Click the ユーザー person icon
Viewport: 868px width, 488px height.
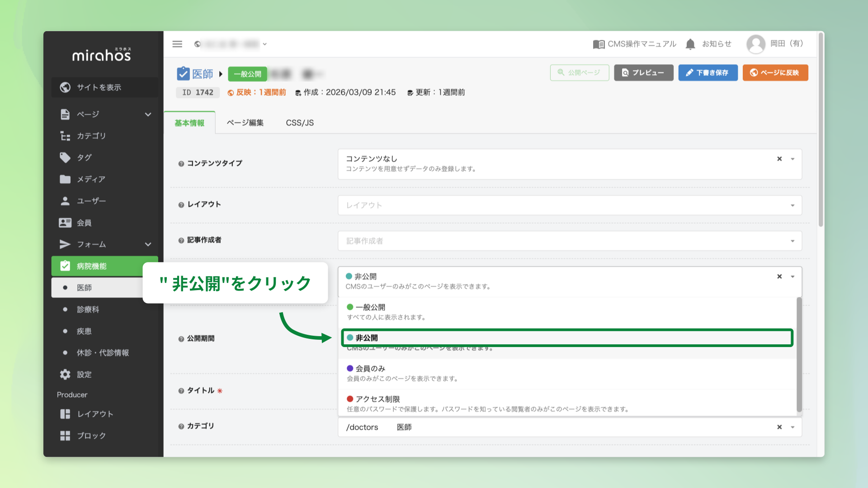65,201
